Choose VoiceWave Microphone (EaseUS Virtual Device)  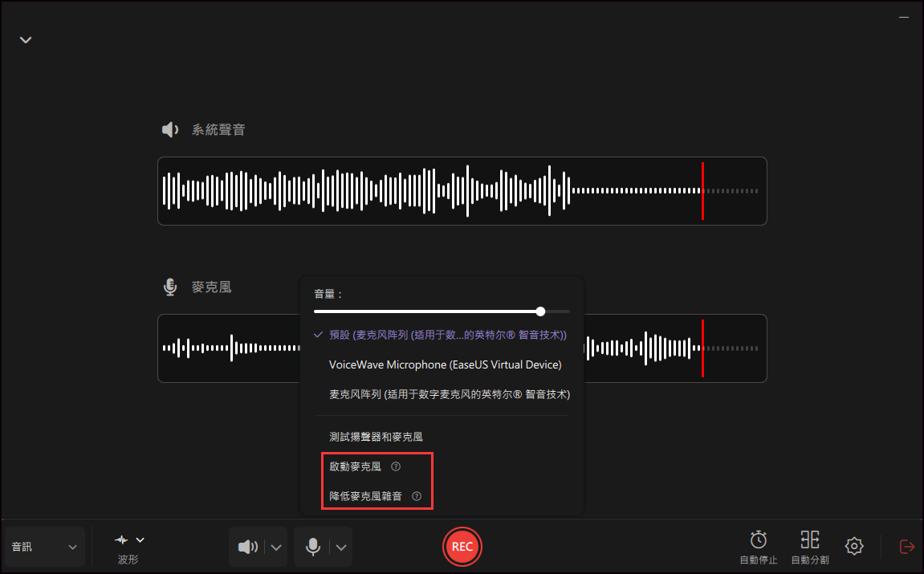pos(445,364)
